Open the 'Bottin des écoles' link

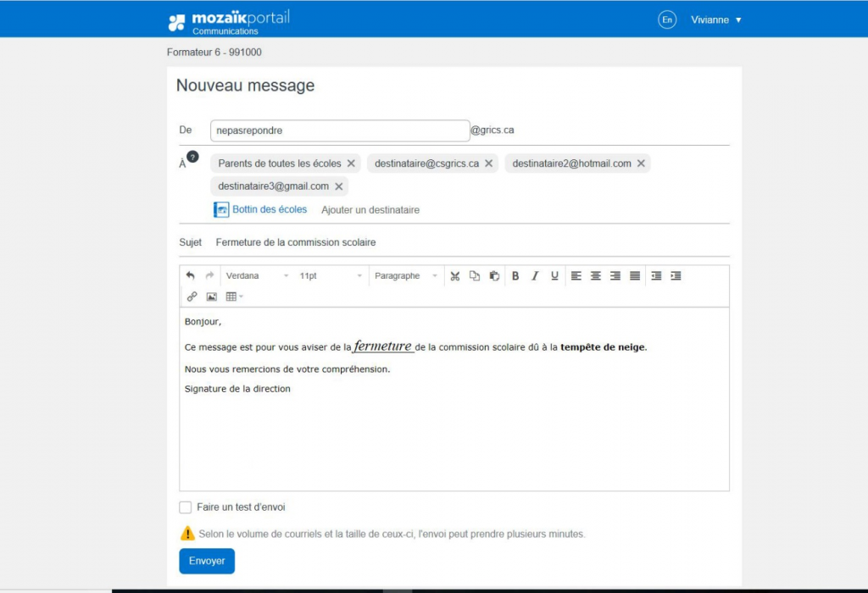(x=269, y=209)
